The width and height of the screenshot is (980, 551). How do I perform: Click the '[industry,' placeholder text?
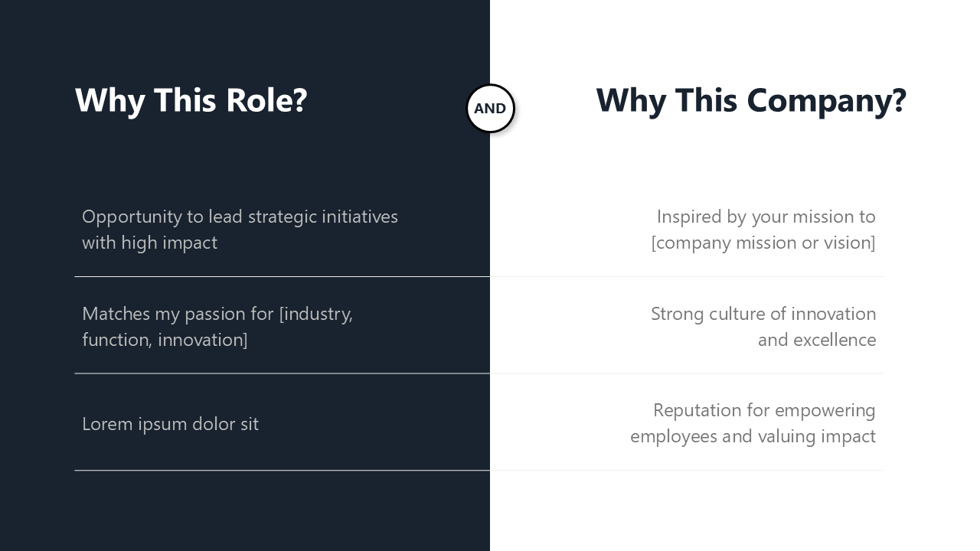[315, 314]
